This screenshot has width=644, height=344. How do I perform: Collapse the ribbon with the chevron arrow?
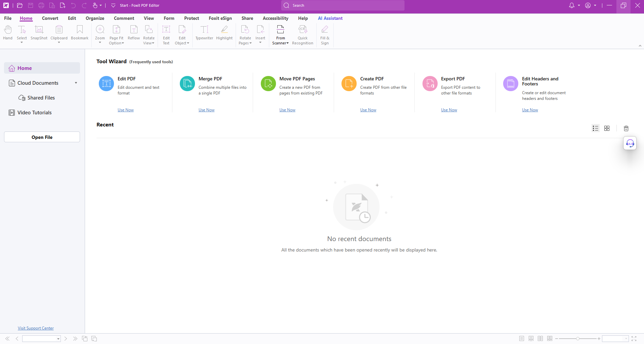pos(640,46)
